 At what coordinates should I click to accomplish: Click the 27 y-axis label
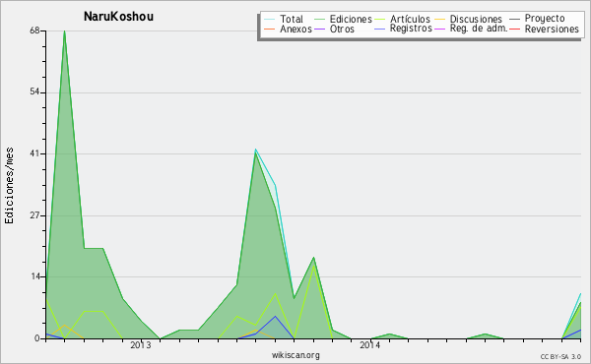click(x=34, y=215)
